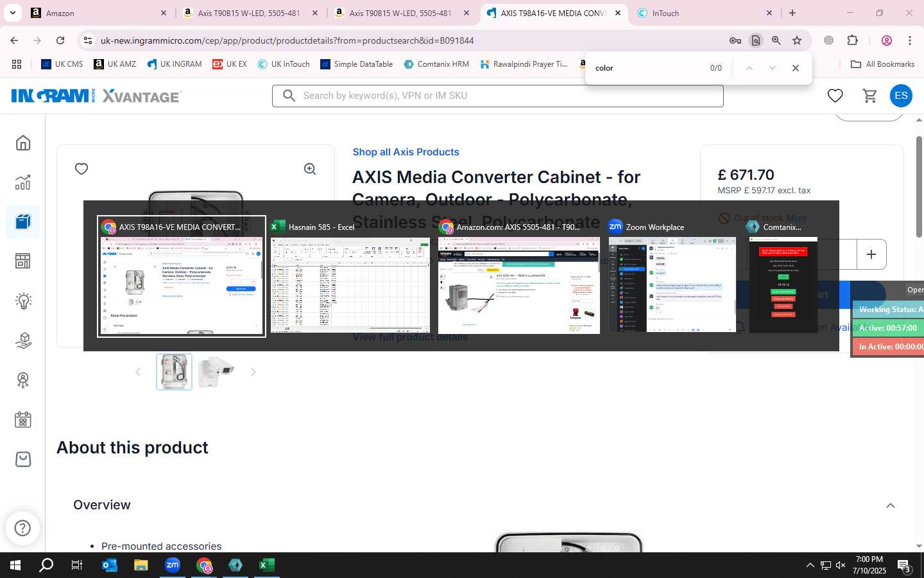Open Outlook from the taskbar
Screen dimensions: 924x578
point(110,565)
